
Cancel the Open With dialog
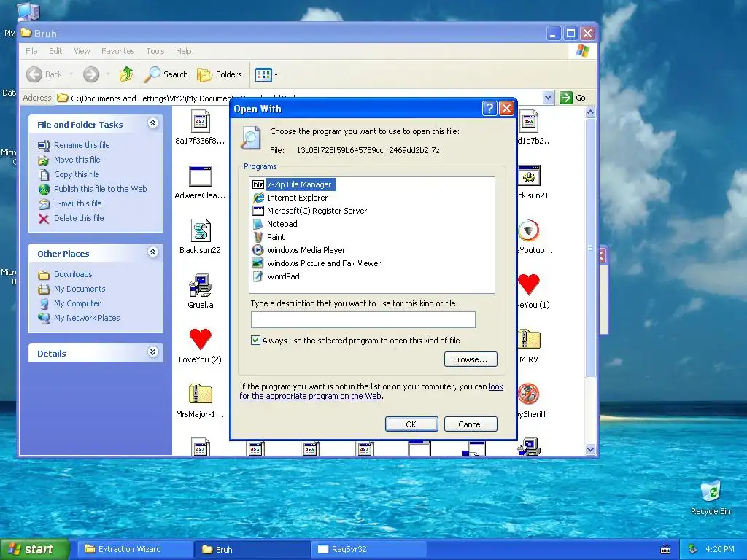point(471,424)
